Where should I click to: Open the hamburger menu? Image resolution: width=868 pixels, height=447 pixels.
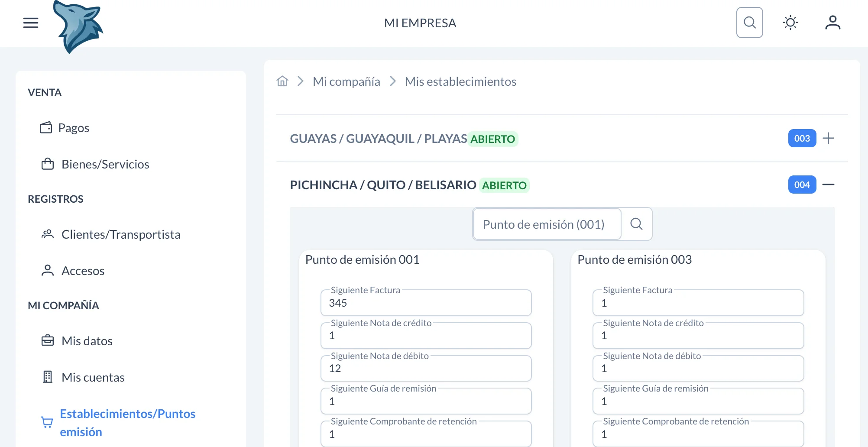(x=30, y=22)
